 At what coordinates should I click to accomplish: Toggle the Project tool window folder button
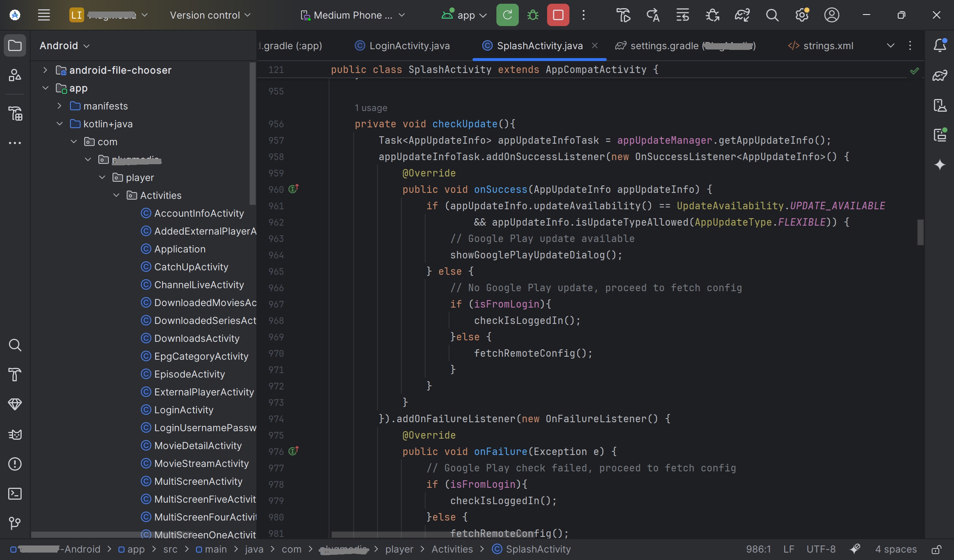tap(15, 45)
